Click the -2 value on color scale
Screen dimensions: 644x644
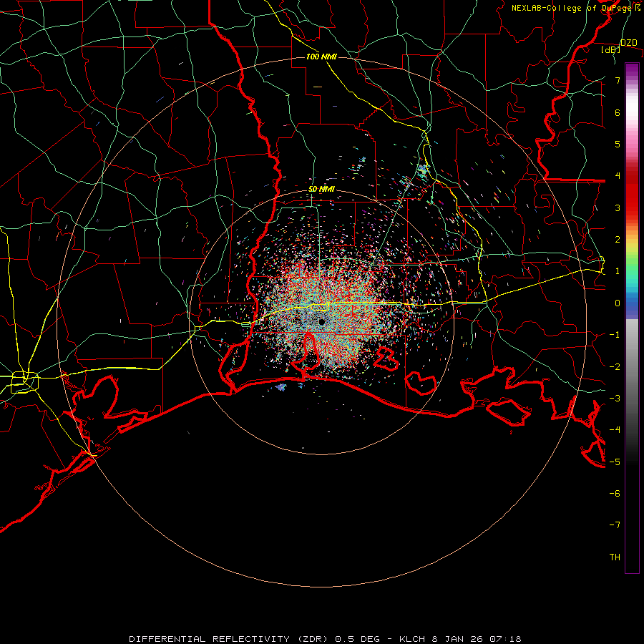pos(615,367)
